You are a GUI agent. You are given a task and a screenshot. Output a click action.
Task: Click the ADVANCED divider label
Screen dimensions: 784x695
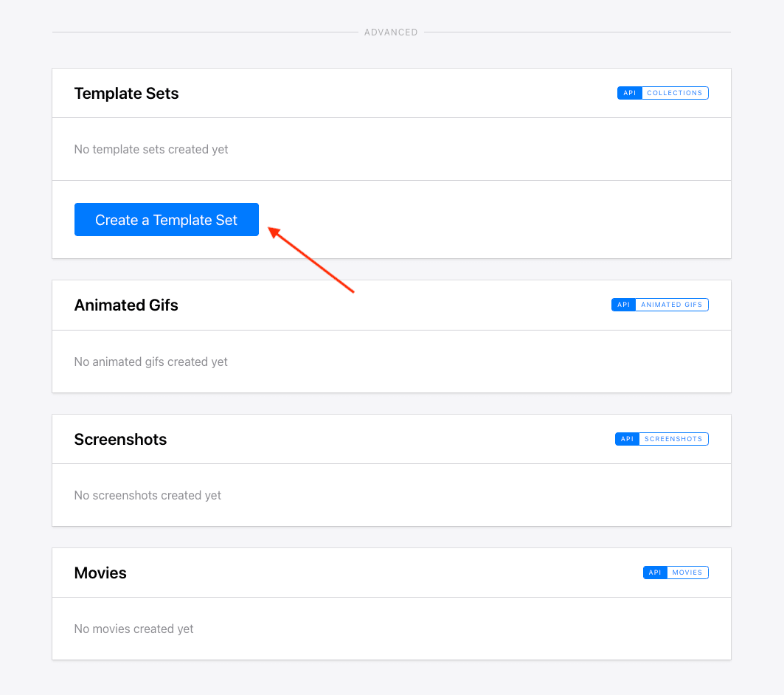(x=391, y=32)
